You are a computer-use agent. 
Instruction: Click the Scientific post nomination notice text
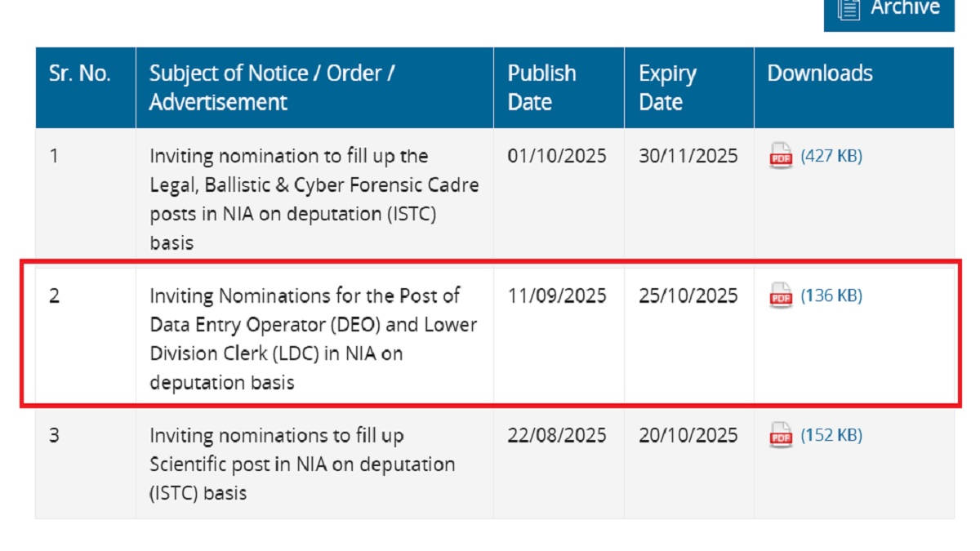pos(302,464)
